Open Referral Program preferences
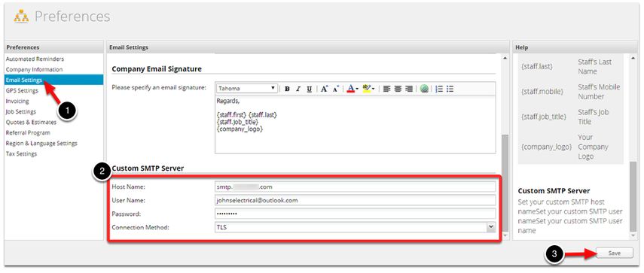The width and height of the screenshot is (644, 273). pos(28,133)
